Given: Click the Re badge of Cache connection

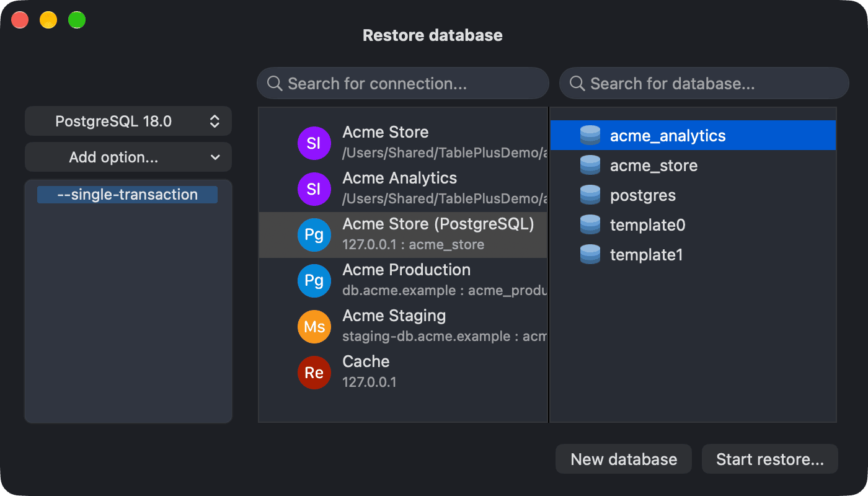Looking at the screenshot, I should click(314, 373).
